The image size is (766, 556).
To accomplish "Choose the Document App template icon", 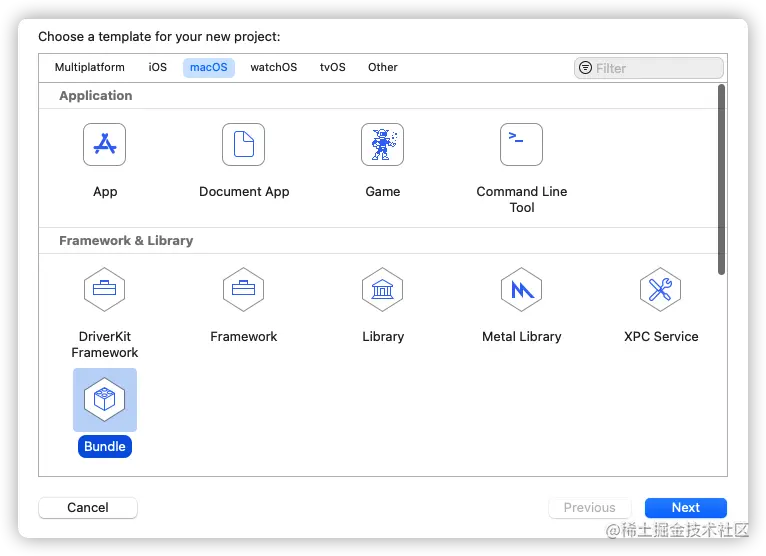I will [x=243, y=145].
